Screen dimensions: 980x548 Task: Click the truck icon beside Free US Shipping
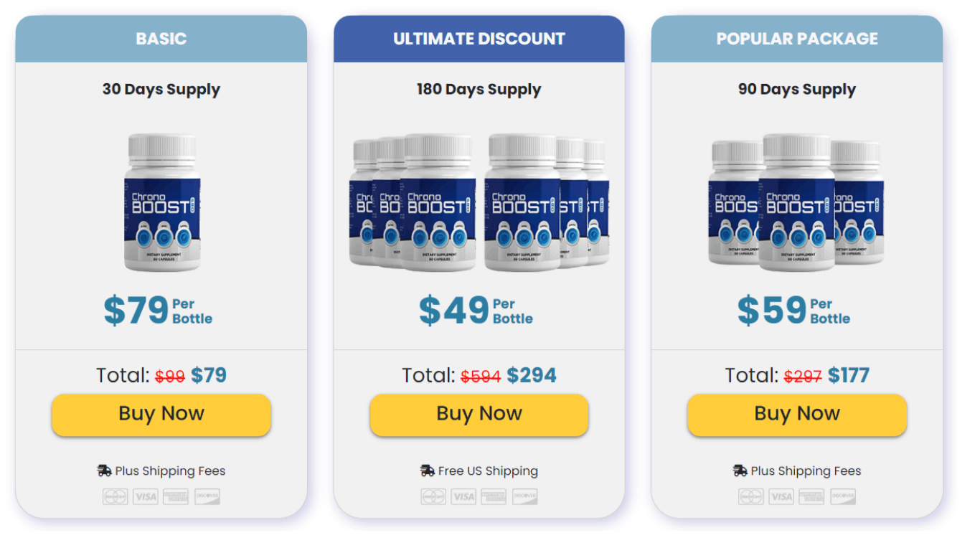click(x=428, y=471)
